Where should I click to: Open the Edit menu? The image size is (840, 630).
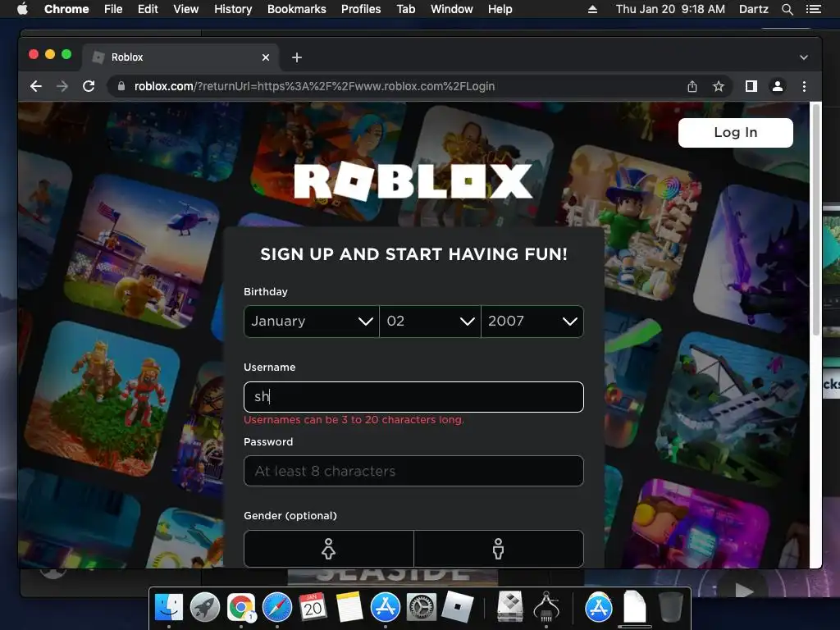[x=148, y=9]
